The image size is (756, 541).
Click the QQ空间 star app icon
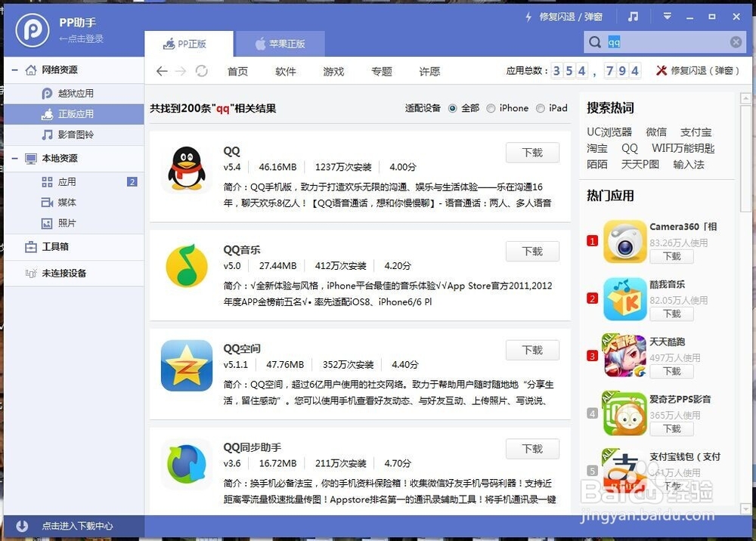point(187,366)
